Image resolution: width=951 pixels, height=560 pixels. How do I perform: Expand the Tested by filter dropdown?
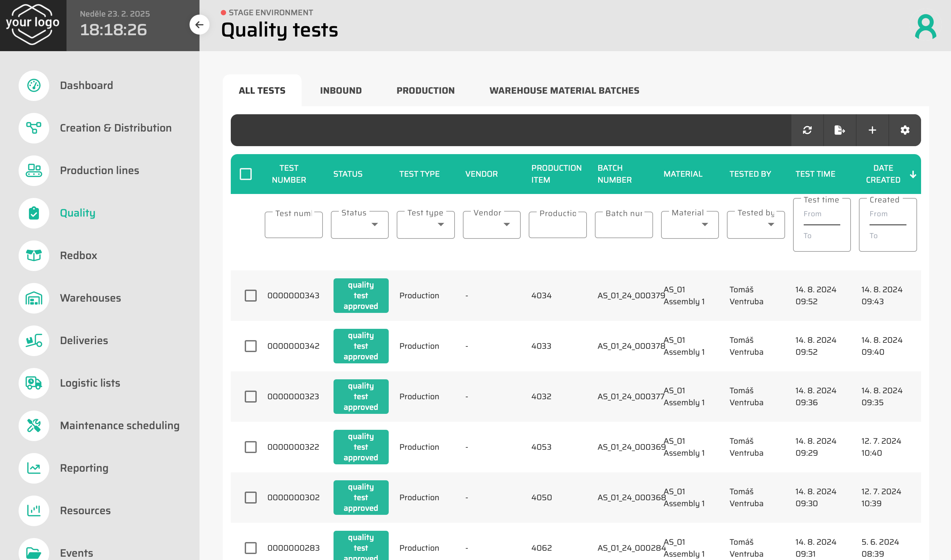(755, 225)
